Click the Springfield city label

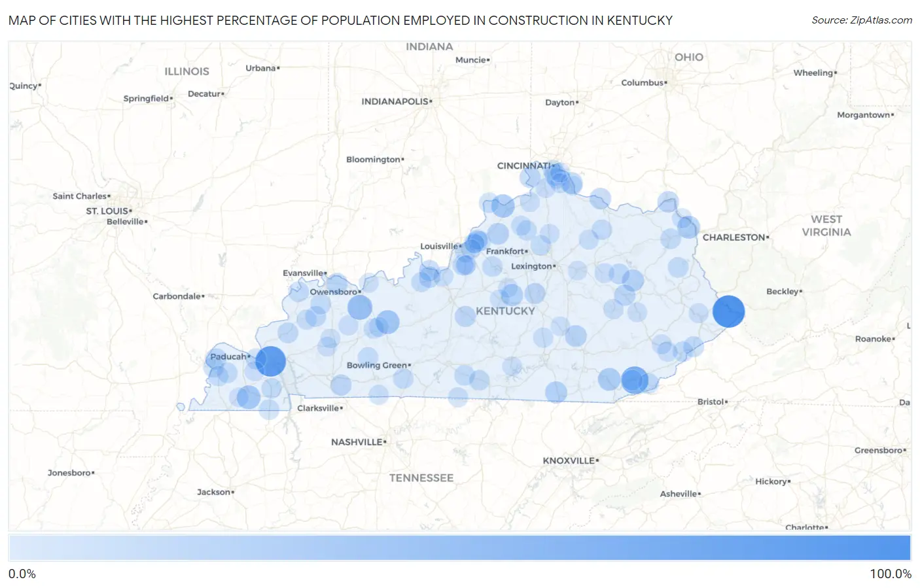[x=147, y=98]
